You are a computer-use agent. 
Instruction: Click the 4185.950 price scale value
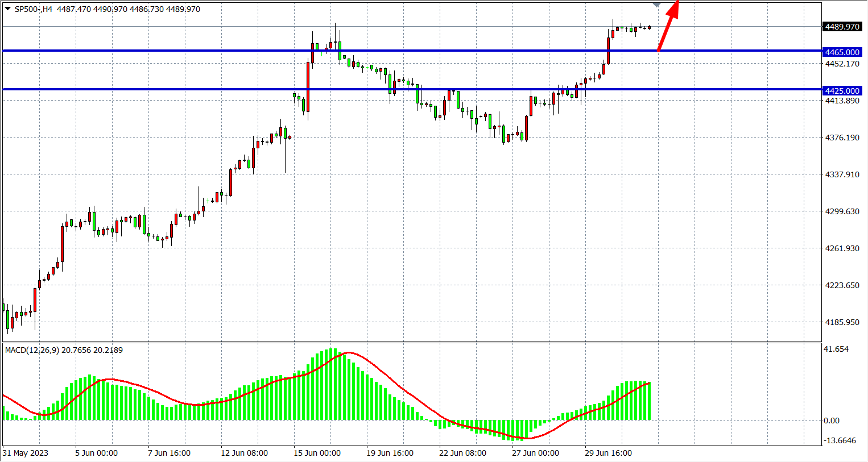tap(842, 322)
